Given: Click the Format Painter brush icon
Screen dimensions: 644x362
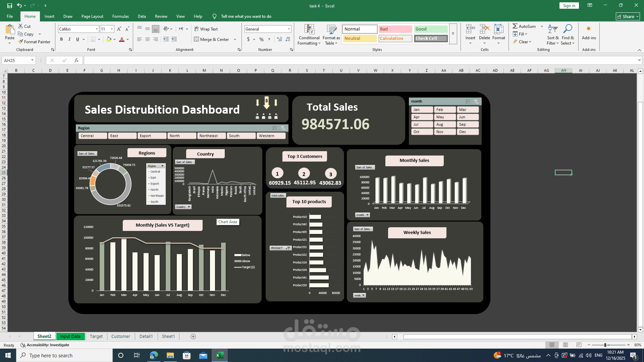Looking at the screenshot, I should [21, 42].
